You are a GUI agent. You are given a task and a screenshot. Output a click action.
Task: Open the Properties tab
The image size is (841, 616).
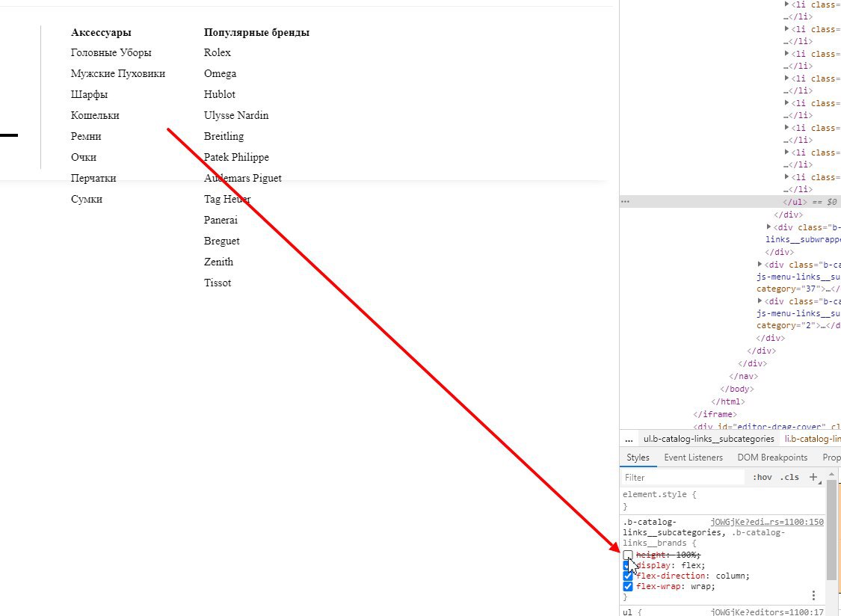pyautogui.click(x=831, y=458)
